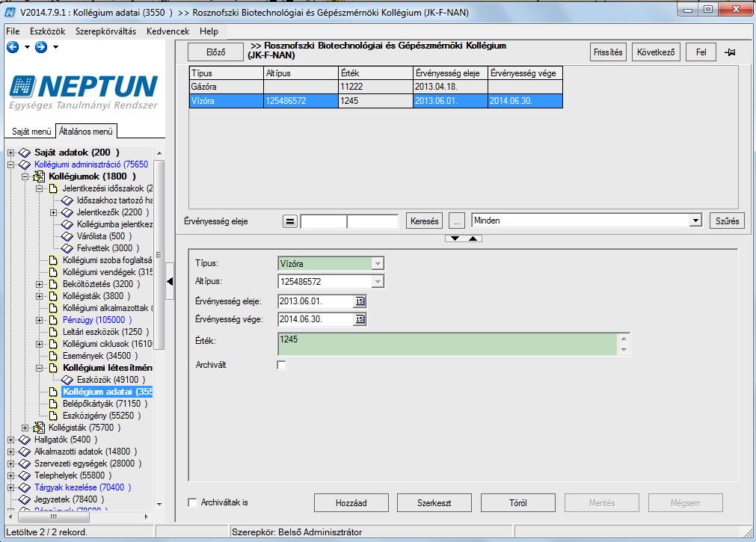The image size is (756, 542).
Task: Click the down arrow panel splitter button
Action: tap(455, 238)
